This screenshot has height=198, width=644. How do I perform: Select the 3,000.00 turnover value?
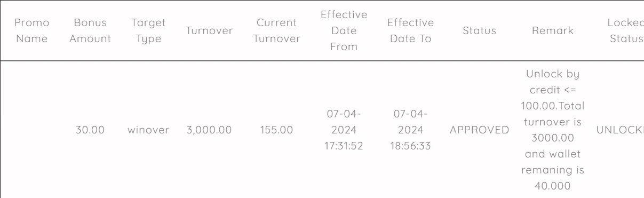pos(209,130)
